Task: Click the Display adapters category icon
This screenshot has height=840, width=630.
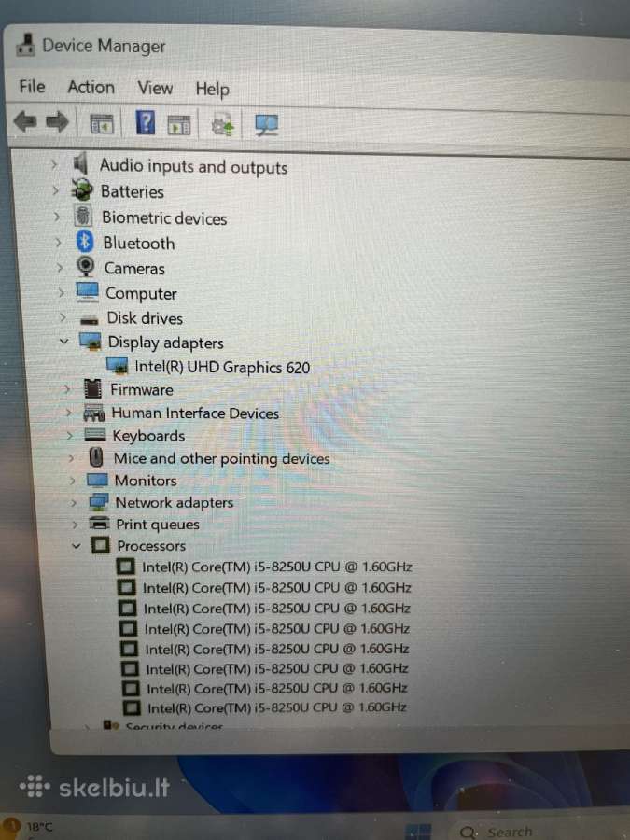Action: pos(91,342)
